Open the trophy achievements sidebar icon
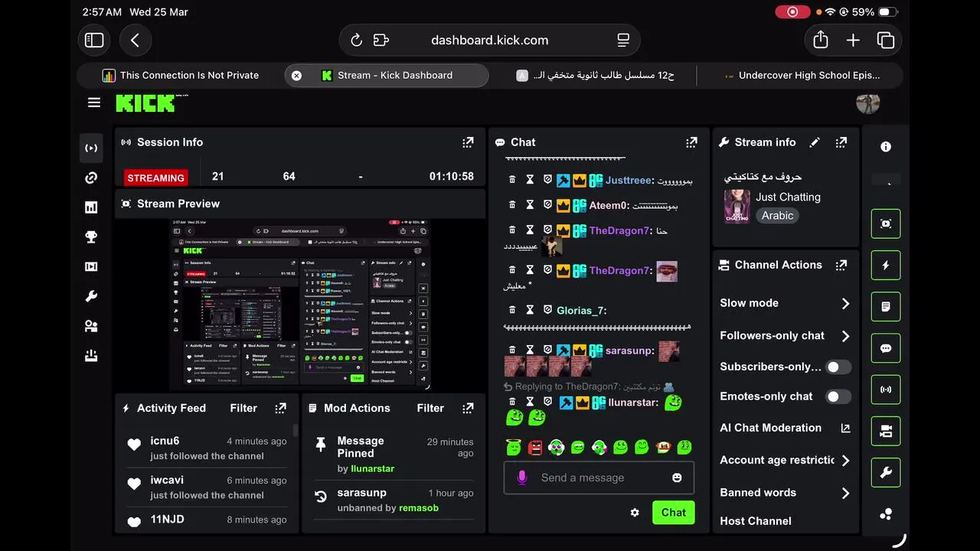The image size is (980, 551). click(x=91, y=237)
